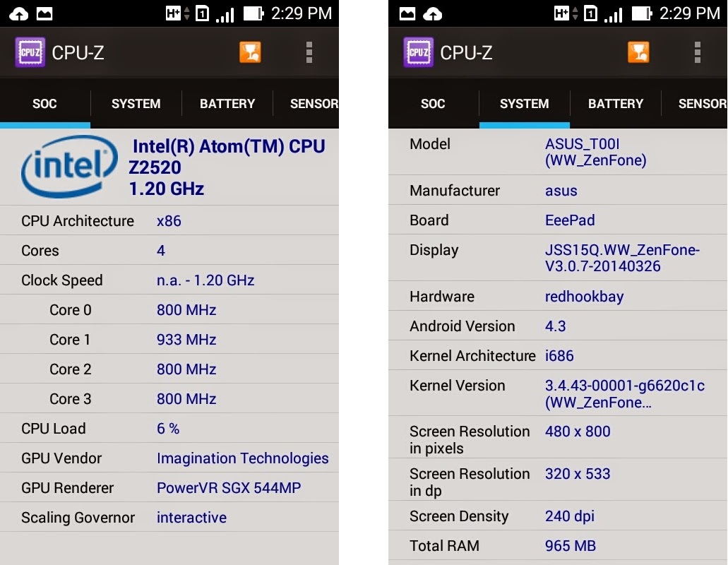Screen dimensions: 728x565
Task: Select the Intel Atom Z2520 processor heading
Action: point(227,167)
